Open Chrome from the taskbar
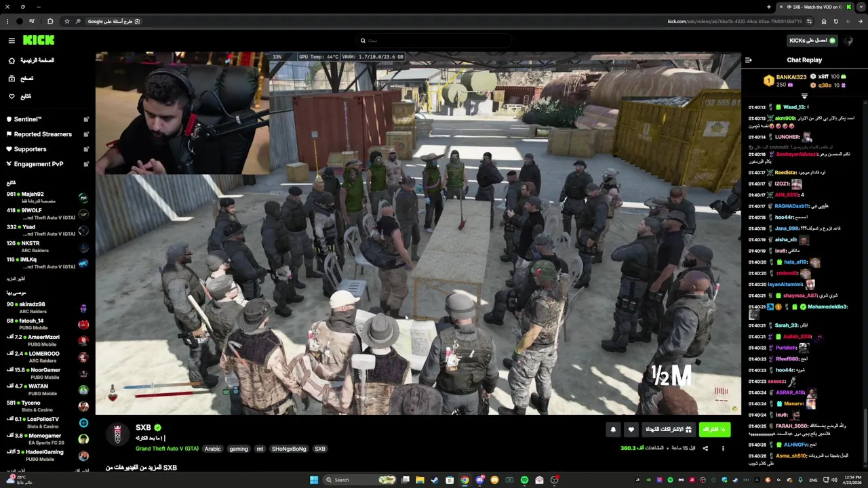Image resolution: width=868 pixels, height=488 pixels. 465,480
